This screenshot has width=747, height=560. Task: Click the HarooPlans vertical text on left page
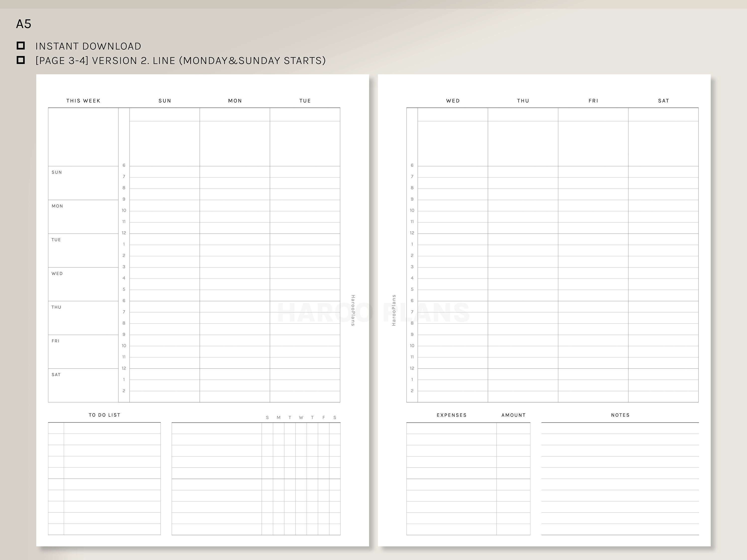point(353,310)
